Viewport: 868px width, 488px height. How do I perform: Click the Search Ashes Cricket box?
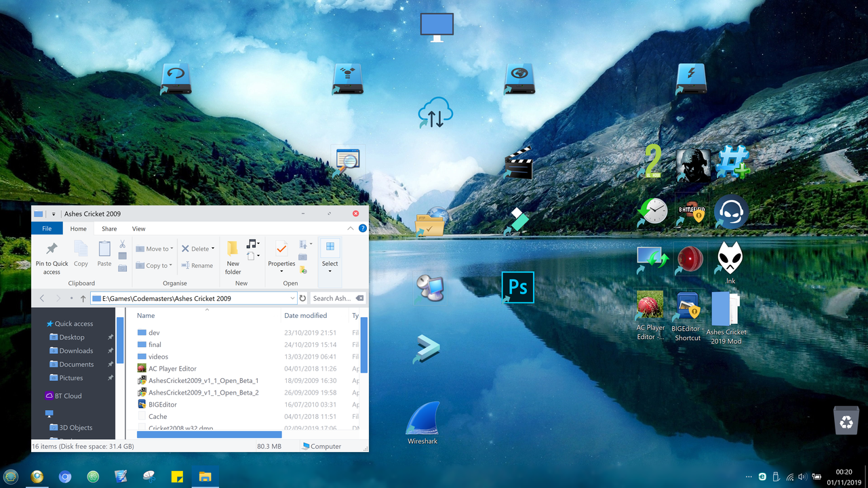338,298
